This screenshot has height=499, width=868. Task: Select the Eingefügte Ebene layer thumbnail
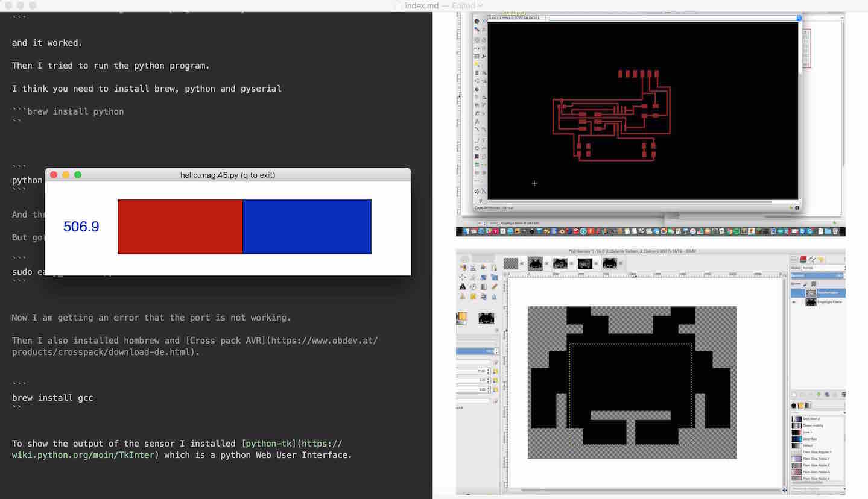(811, 302)
